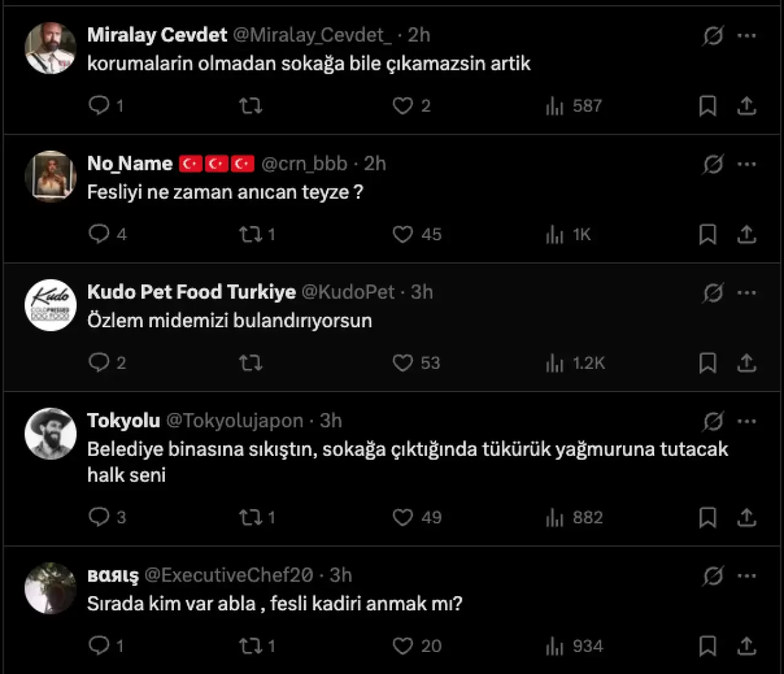Viewport: 784px width, 674px height.
Task: Open Grok icon on ExecutiveChef20 tweet
Action: (x=712, y=575)
